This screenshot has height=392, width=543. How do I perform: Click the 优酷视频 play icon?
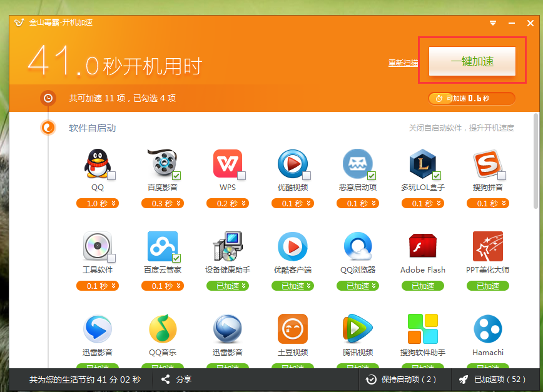[293, 163]
